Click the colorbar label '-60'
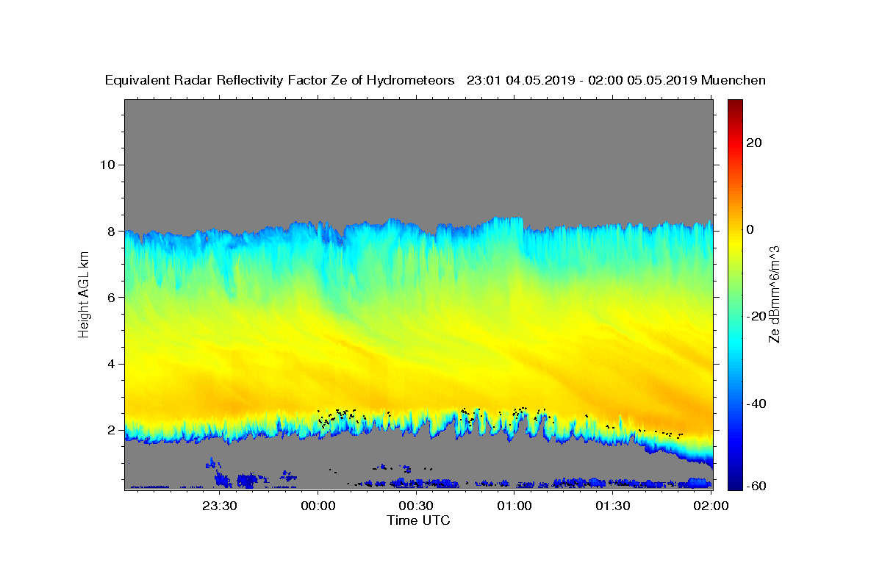882x588 pixels. (x=757, y=486)
